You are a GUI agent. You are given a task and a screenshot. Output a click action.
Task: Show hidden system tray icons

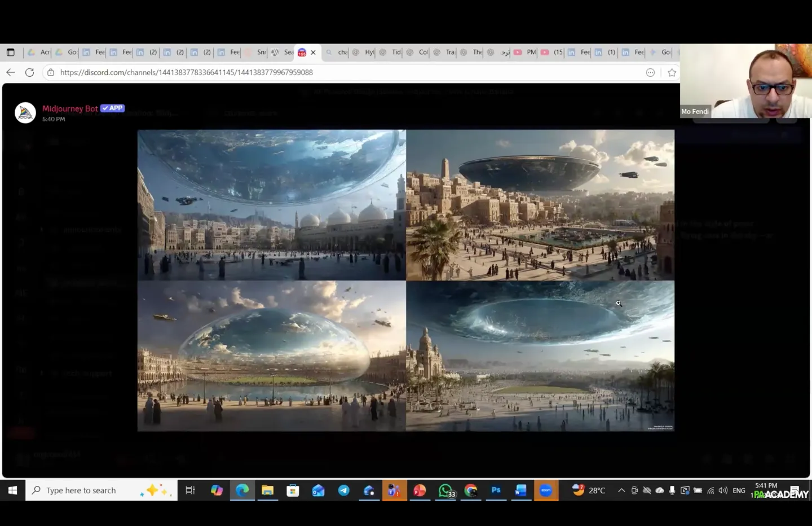[x=621, y=490]
